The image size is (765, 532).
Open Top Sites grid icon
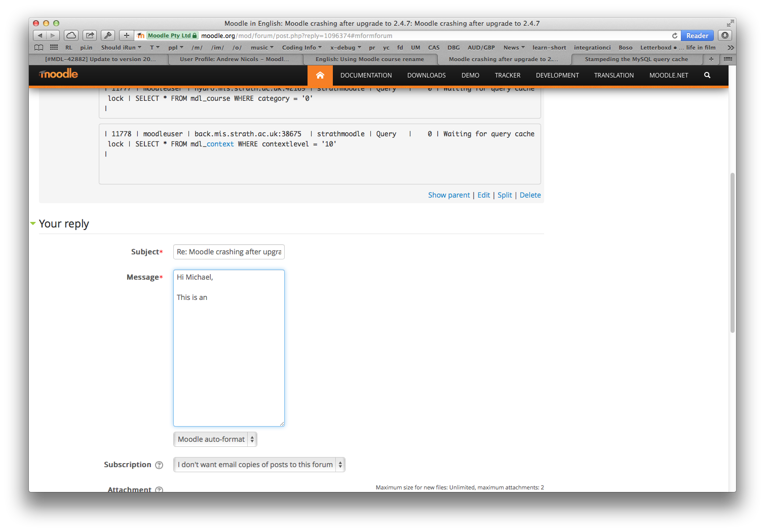point(54,48)
